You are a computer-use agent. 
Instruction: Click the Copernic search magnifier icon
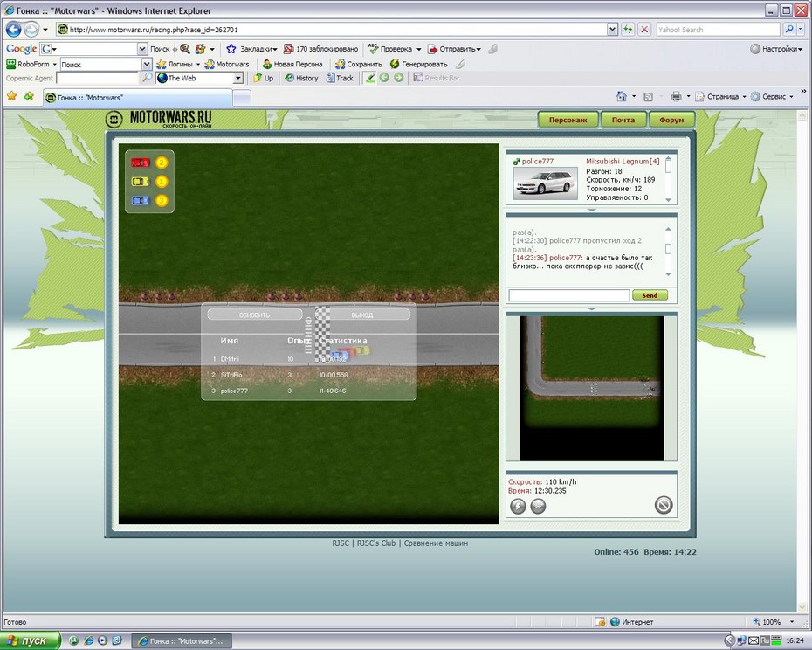coord(148,78)
